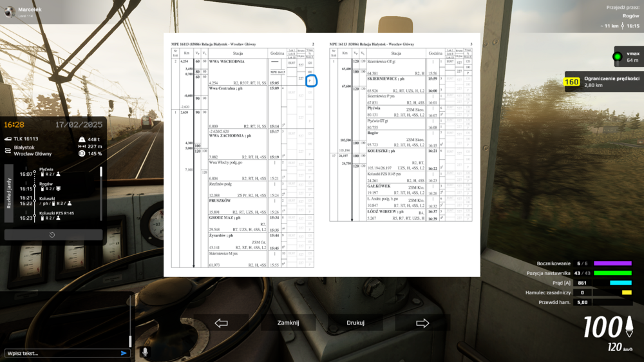Click the green signal light vmax indicator
Viewport: 644px width, 362px height.
[x=618, y=57]
